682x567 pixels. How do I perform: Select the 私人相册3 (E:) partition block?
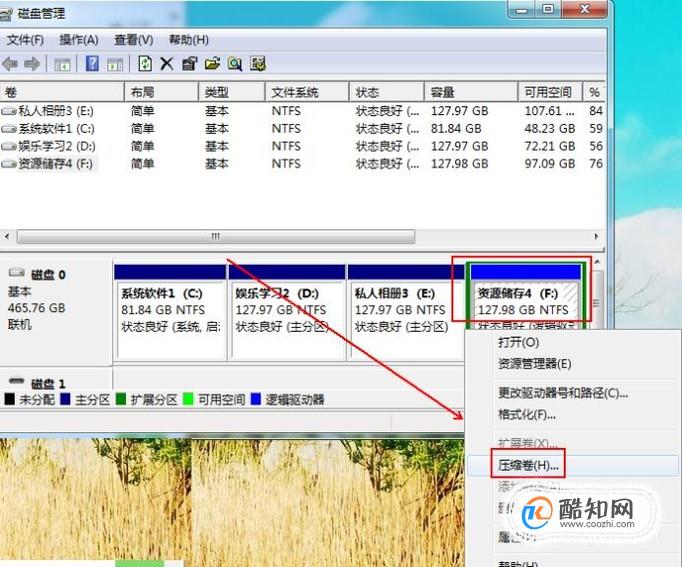(406, 312)
